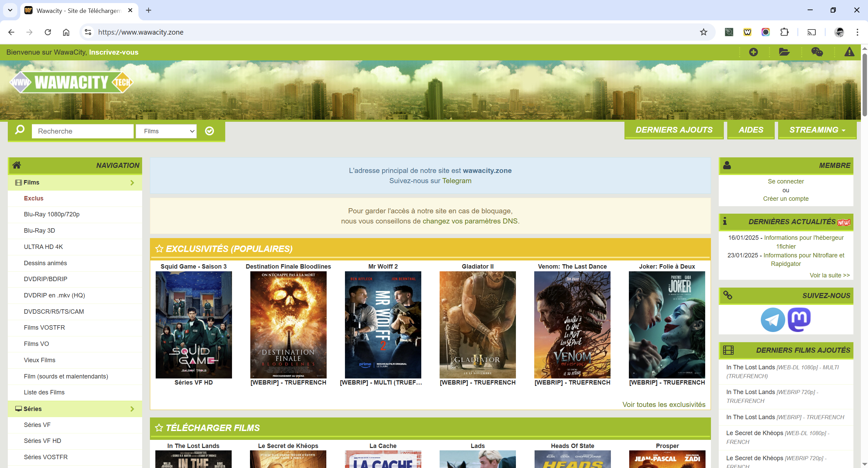Open the Telegram icon under Suivez-nous
The height and width of the screenshot is (468, 868).
pyautogui.click(x=773, y=319)
